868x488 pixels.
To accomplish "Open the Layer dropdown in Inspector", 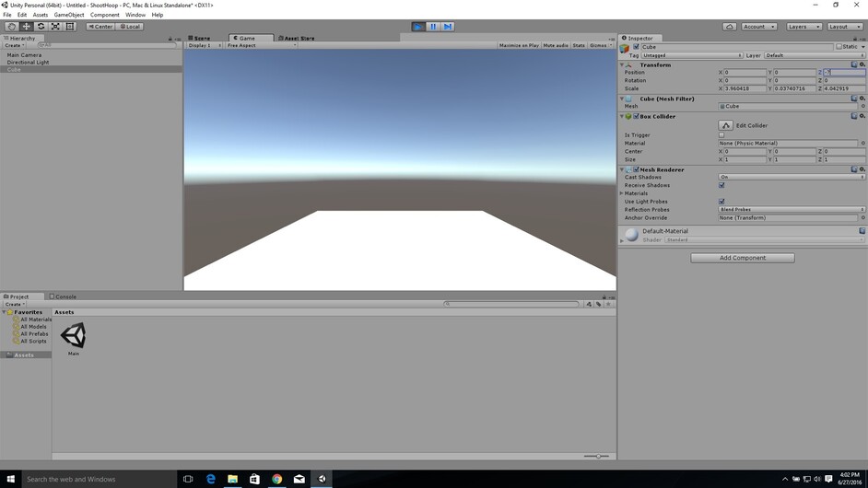I will click(815, 55).
